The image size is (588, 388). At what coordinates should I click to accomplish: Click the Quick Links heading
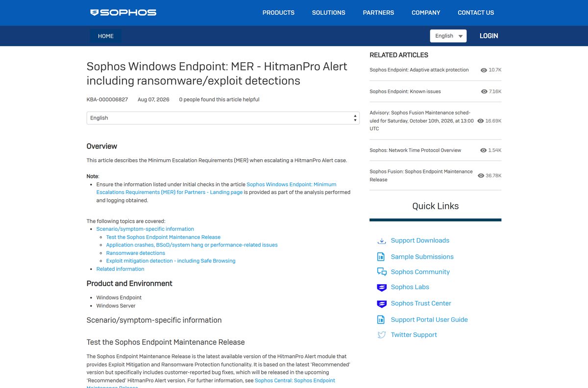point(436,206)
